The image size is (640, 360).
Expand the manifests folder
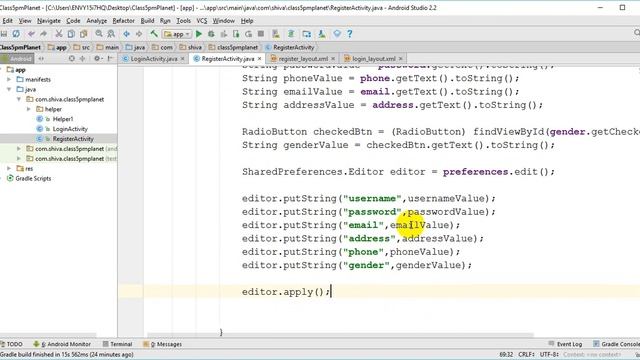point(9,80)
